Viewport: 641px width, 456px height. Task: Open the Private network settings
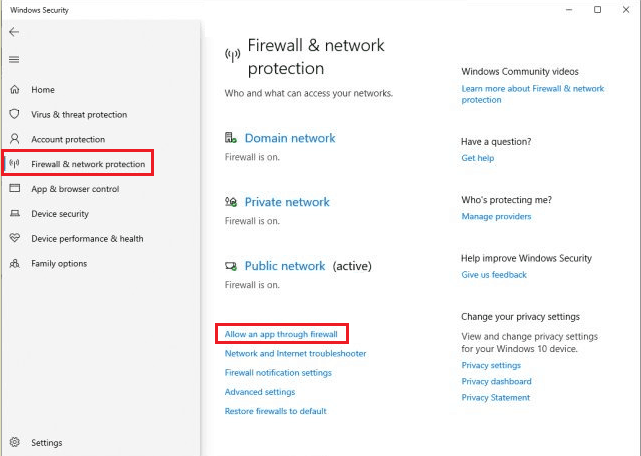(x=286, y=202)
